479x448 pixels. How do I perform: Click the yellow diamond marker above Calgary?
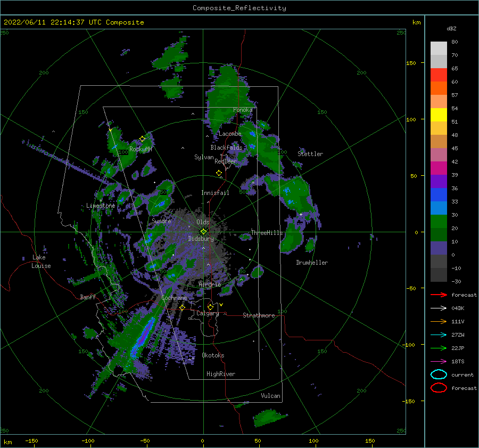[x=210, y=307]
